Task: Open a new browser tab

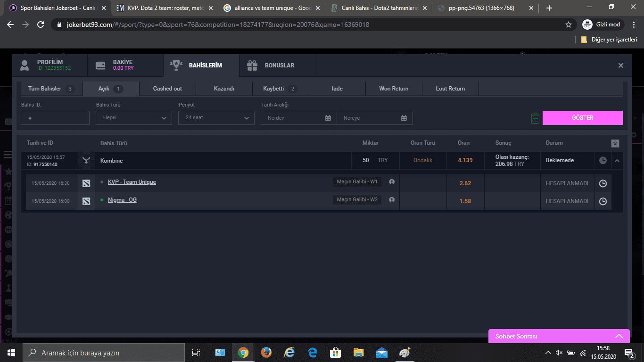Action: (x=549, y=8)
